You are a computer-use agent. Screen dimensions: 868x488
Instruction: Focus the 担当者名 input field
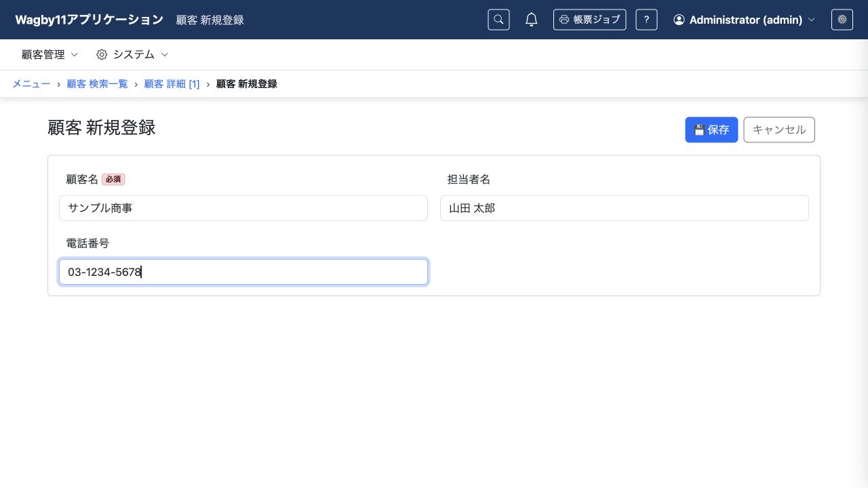[625, 208]
